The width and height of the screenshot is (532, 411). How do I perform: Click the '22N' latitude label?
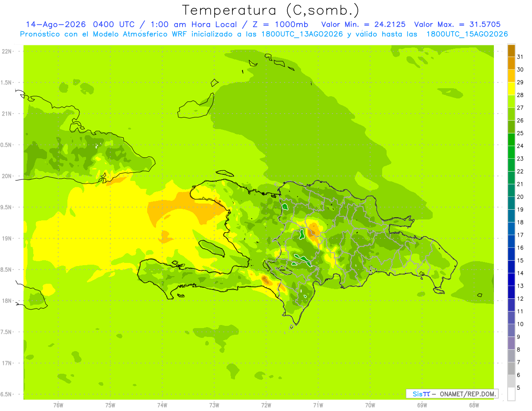6,51
